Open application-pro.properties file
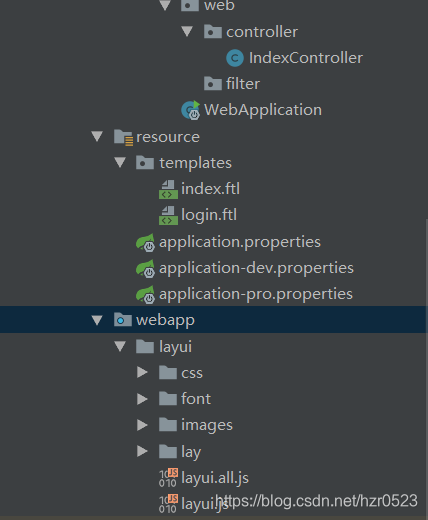 coord(256,294)
